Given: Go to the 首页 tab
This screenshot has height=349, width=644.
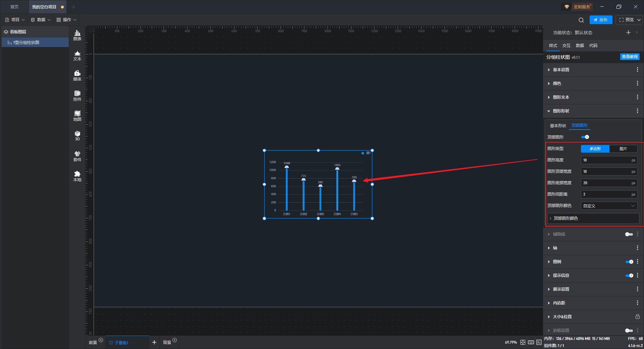Looking at the screenshot, I should (x=14, y=7).
